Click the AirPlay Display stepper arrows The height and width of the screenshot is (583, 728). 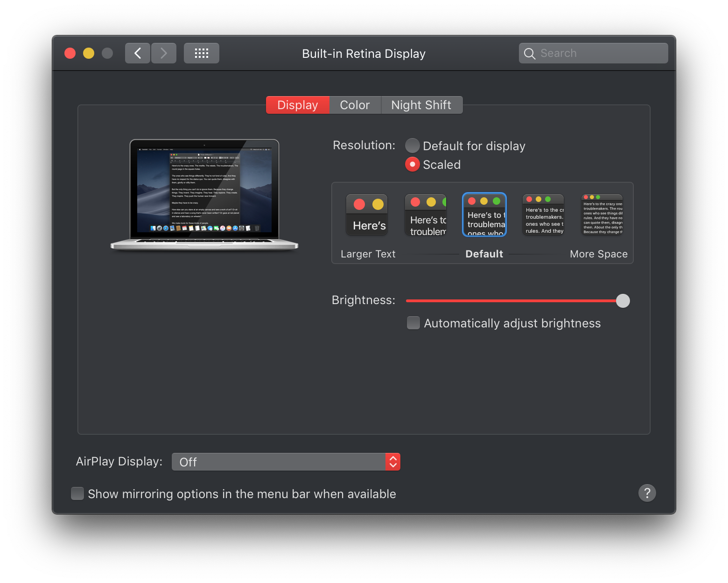(x=392, y=462)
